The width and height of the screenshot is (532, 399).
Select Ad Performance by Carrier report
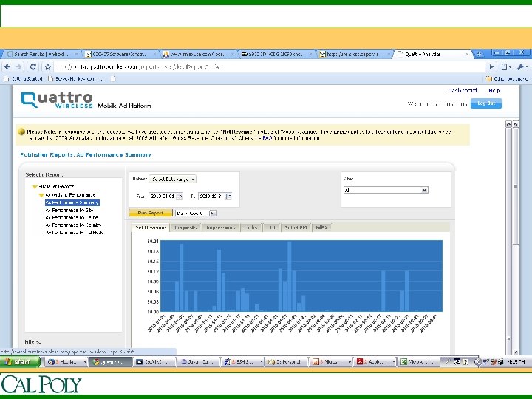coord(72,218)
